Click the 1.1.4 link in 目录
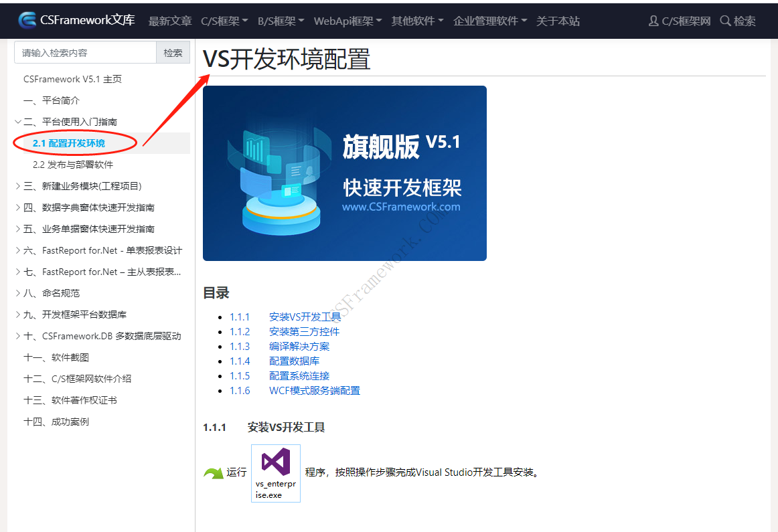Image resolution: width=778 pixels, height=532 pixels. pos(240,361)
